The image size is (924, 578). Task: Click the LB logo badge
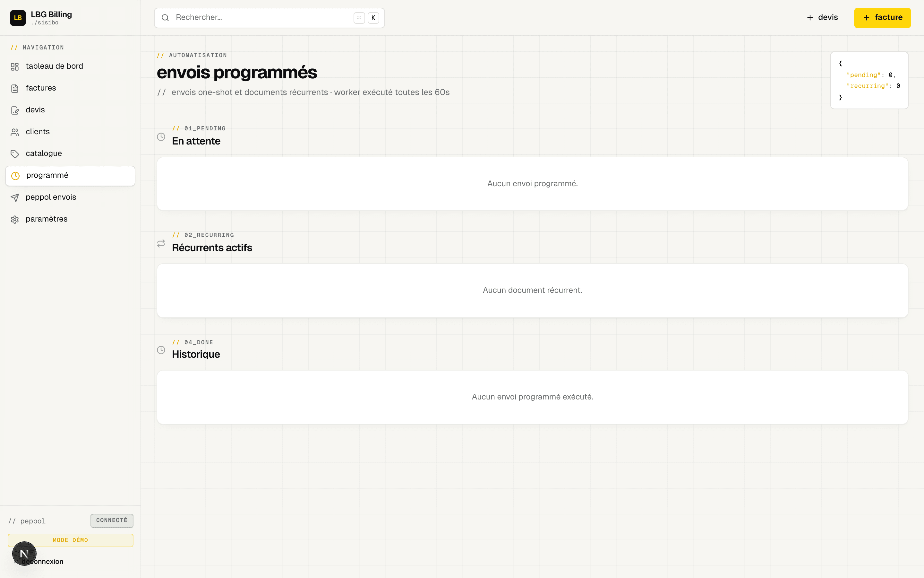coord(18,18)
